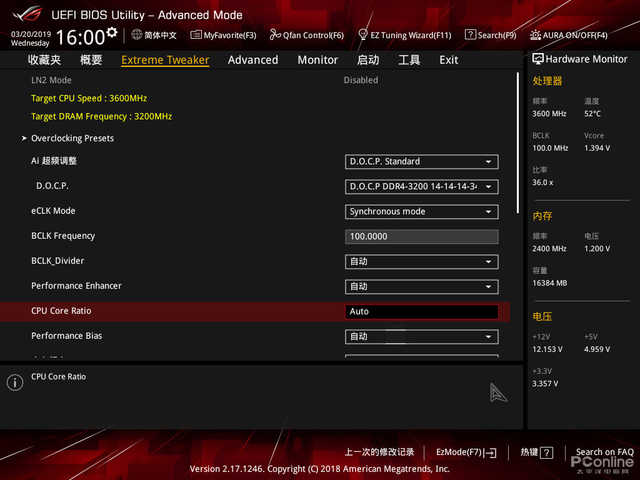Image resolution: width=640 pixels, height=480 pixels.
Task: Click the hotkeys question mark icon
Action: point(546,452)
